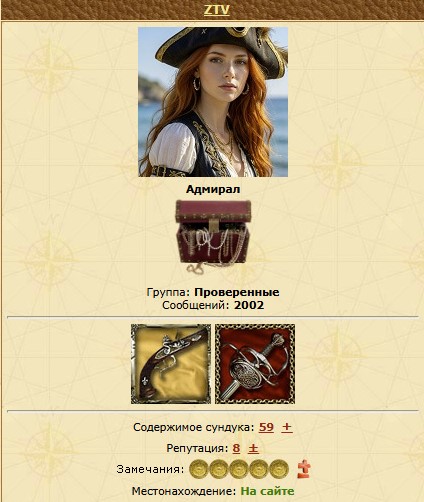The width and height of the screenshot is (424, 502).
Task: Click the Проверенные group name
Action: pos(237,292)
